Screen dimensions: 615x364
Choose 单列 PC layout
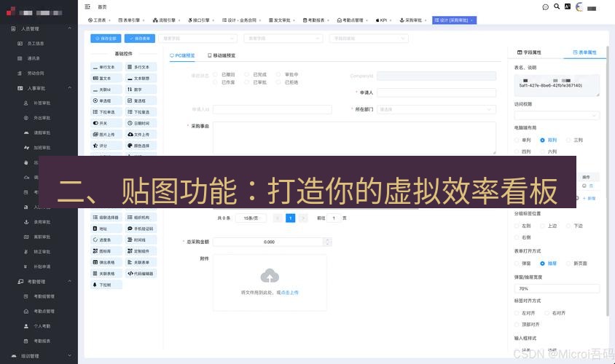click(517, 140)
